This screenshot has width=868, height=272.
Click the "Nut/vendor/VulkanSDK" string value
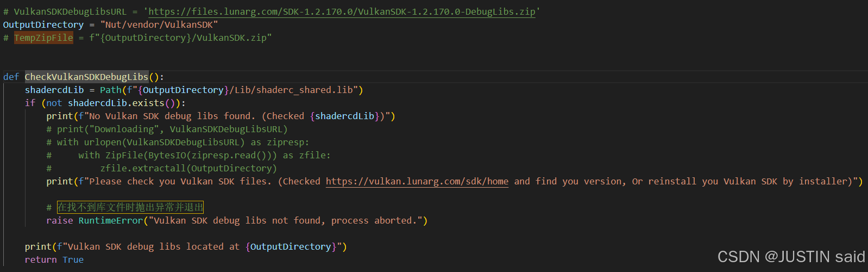click(159, 24)
